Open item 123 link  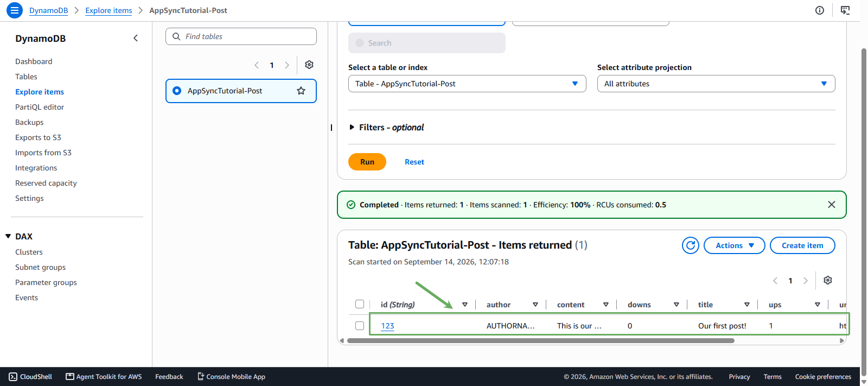coord(387,326)
